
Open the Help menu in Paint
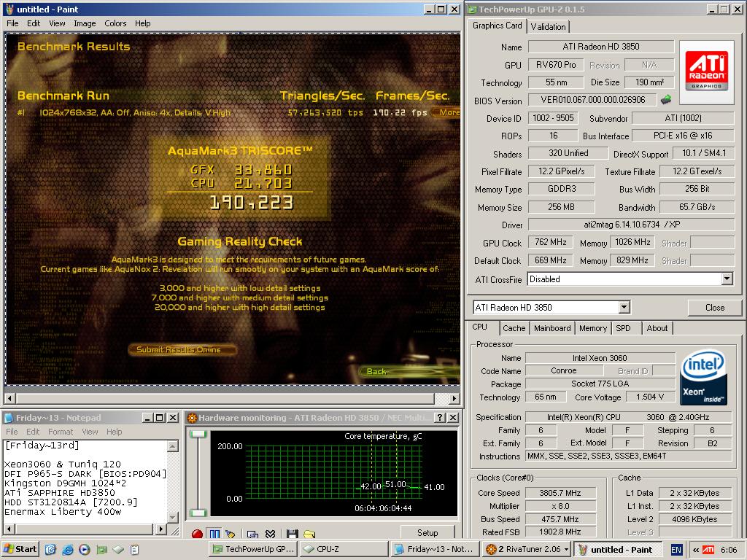pyautogui.click(x=142, y=23)
